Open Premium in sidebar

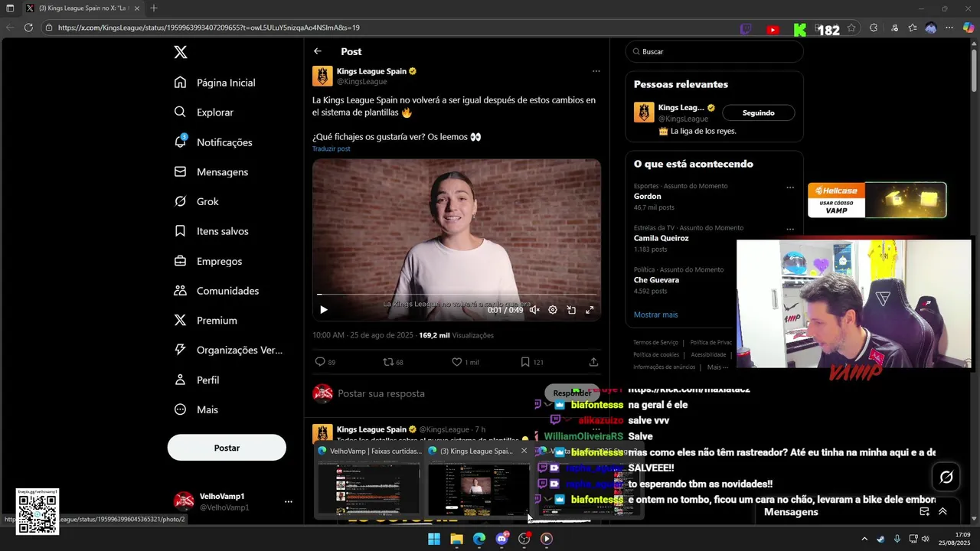click(x=206, y=321)
